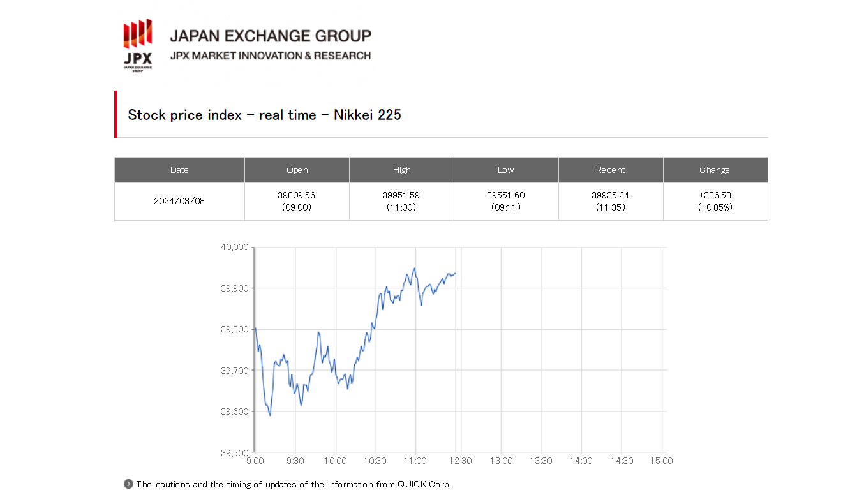Image resolution: width=864 pixels, height=504 pixels.
Task: Click the JPX MARKET INNOVATION & RESEARCH subtitle
Action: pyautogui.click(x=270, y=56)
